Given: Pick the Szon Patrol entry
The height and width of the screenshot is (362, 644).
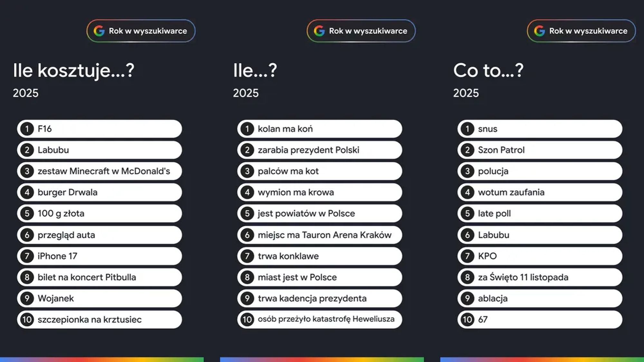Looking at the screenshot, I should click(540, 150).
